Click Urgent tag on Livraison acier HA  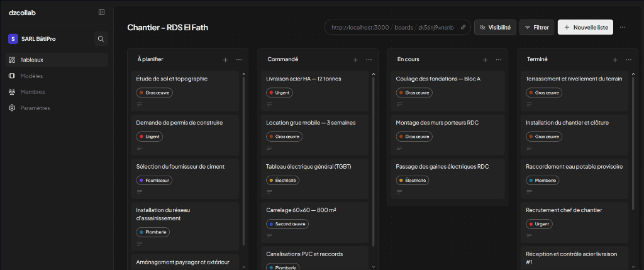pyautogui.click(x=279, y=93)
